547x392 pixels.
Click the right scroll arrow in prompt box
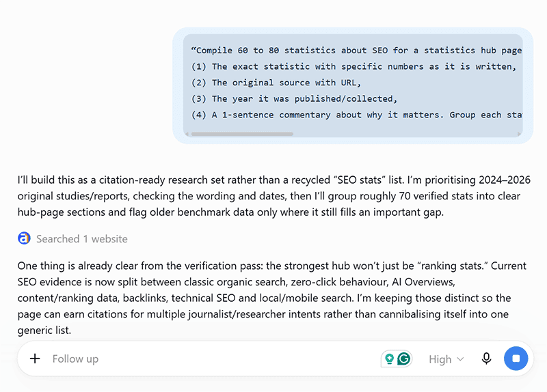(519, 134)
